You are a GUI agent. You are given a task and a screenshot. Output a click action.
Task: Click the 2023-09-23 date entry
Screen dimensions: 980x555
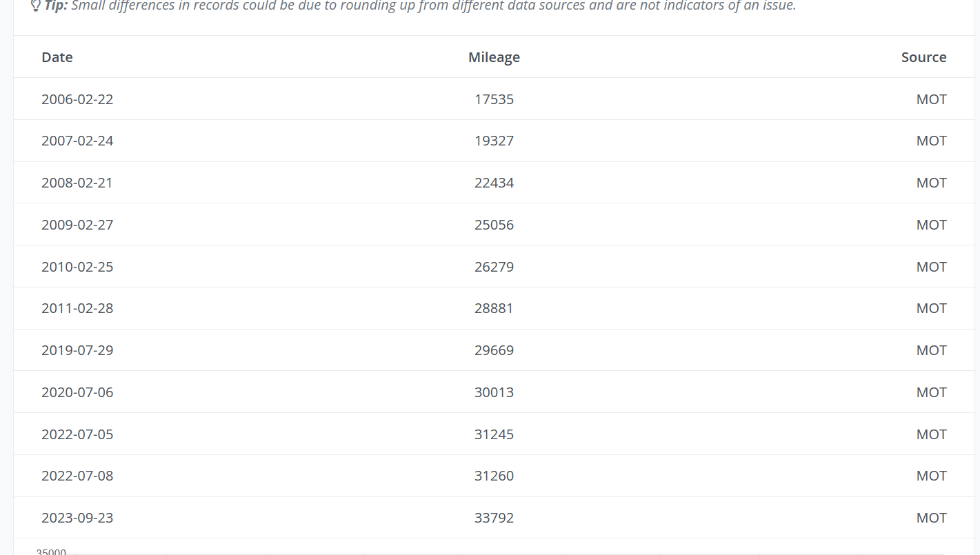[x=77, y=518]
